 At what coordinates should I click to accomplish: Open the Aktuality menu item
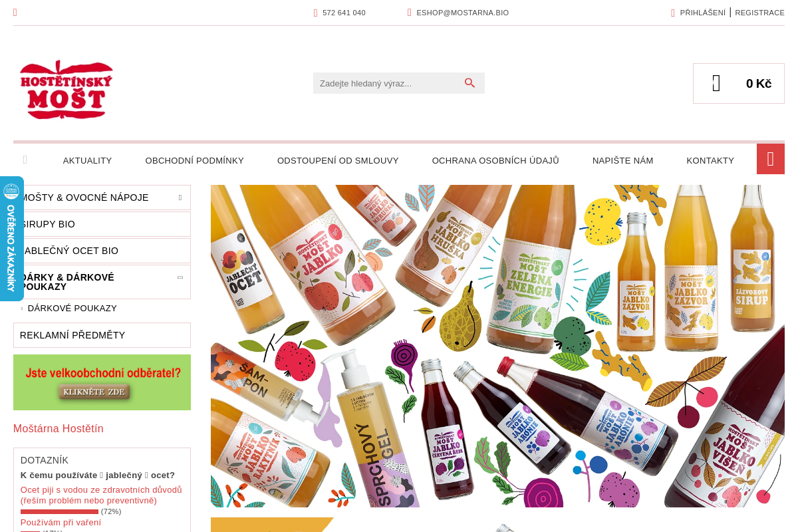pos(87,160)
